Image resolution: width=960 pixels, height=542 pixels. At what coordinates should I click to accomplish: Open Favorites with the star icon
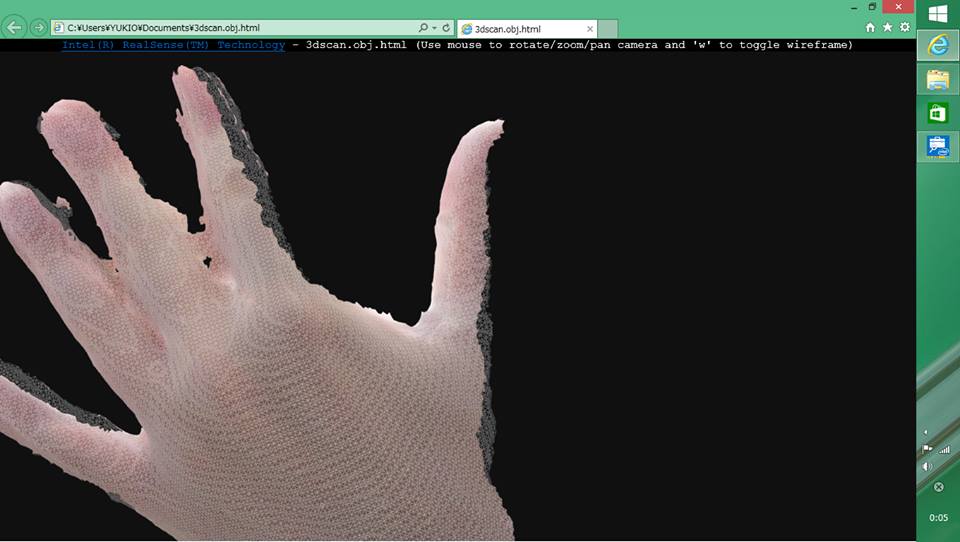(887, 28)
